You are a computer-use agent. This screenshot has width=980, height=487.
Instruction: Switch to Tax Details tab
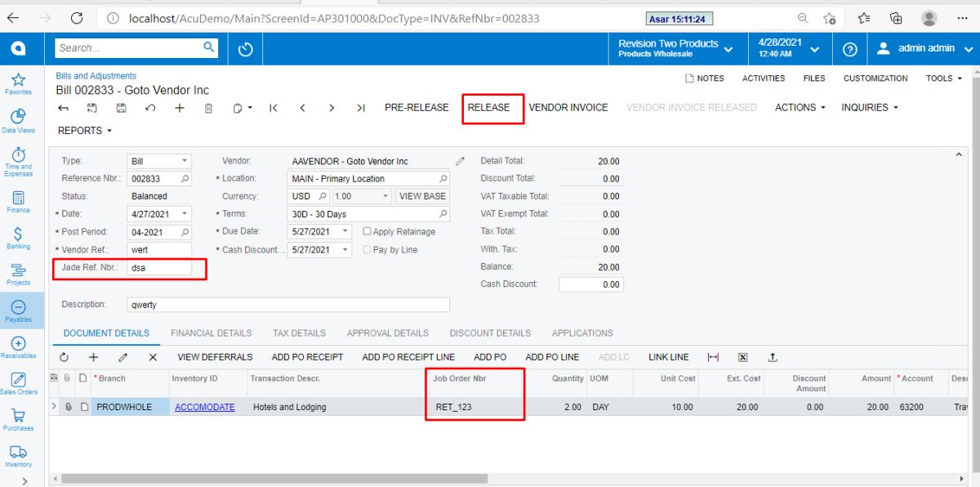(x=299, y=333)
